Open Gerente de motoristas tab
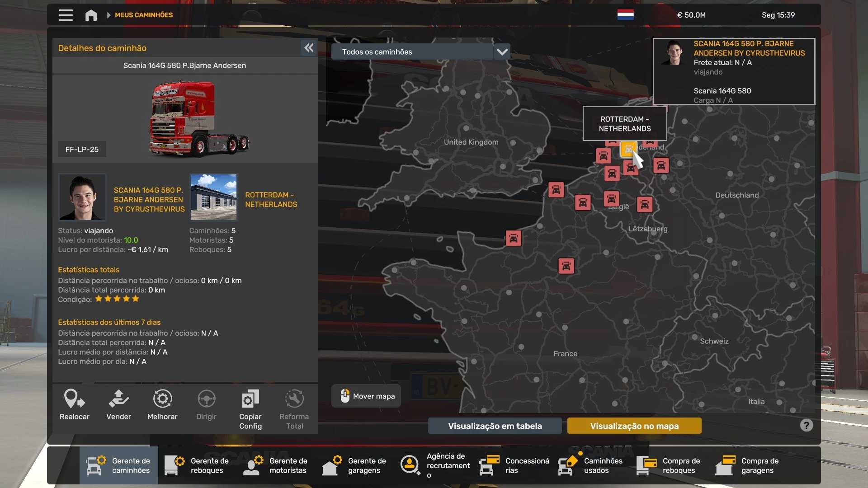Image resolution: width=868 pixels, height=488 pixels. pyautogui.click(x=276, y=465)
